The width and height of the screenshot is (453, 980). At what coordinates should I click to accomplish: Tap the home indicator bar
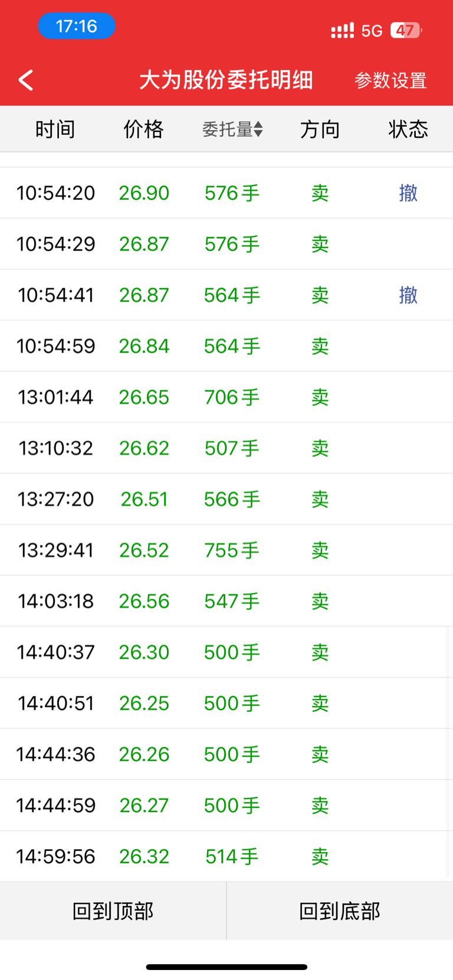point(226,966)
